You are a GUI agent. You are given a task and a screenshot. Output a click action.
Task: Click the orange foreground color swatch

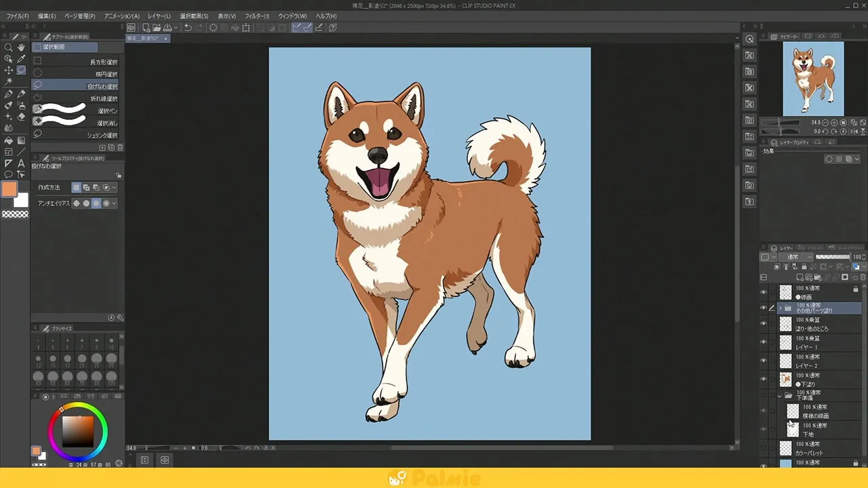click(x=10, y=188)
